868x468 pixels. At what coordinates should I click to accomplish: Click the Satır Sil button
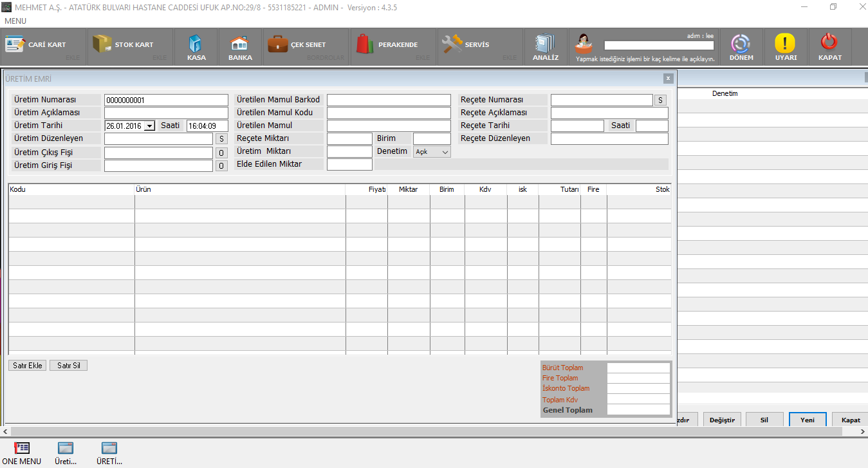click(x=68, y=366)
